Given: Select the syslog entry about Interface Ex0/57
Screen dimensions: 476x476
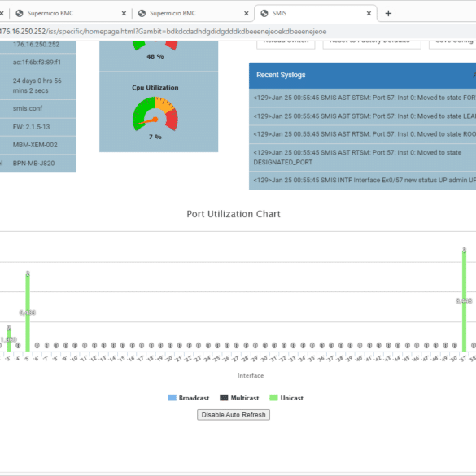Looking at the screenshot, I should [x=362, y=181].
